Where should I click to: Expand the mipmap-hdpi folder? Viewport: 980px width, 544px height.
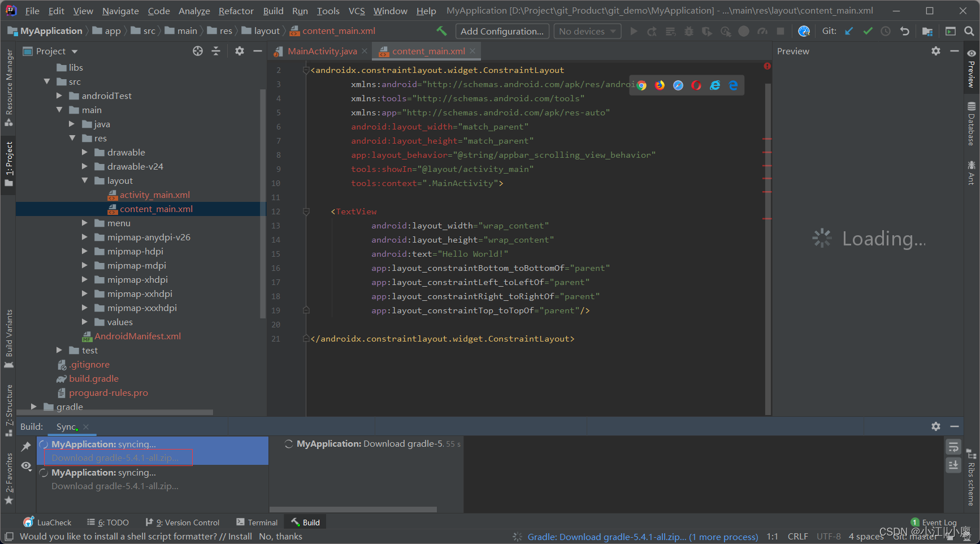click(85, 251)
